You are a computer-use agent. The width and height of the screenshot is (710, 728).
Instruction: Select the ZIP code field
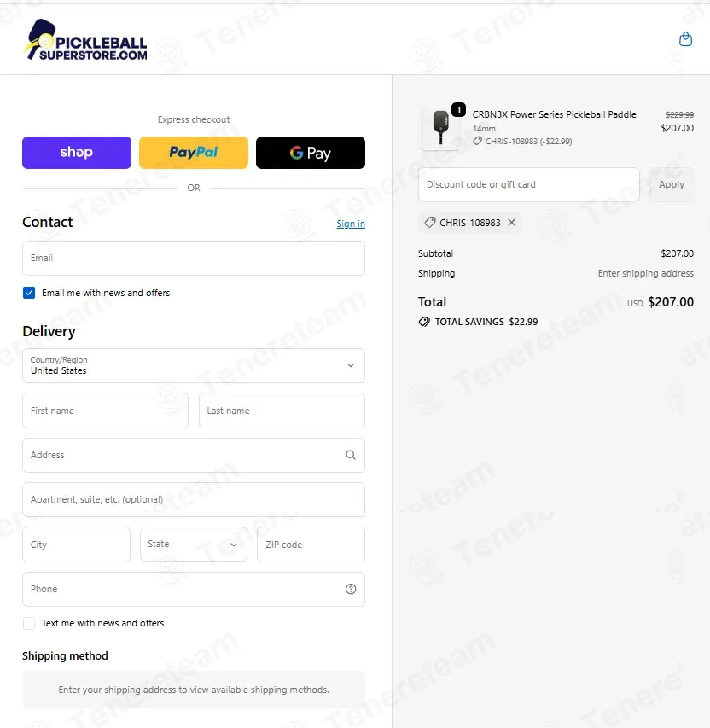click(311, 545)
